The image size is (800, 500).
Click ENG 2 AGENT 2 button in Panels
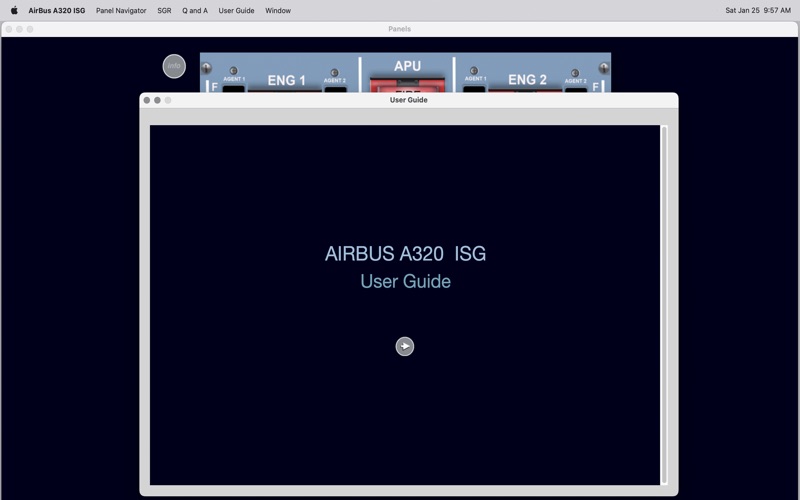576,90
